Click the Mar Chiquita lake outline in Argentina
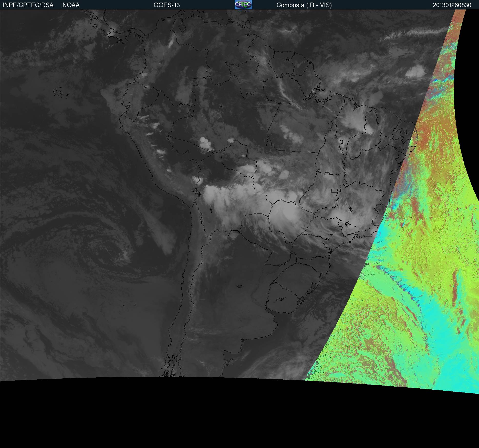 pyautogui.click(x=239, y=286)
